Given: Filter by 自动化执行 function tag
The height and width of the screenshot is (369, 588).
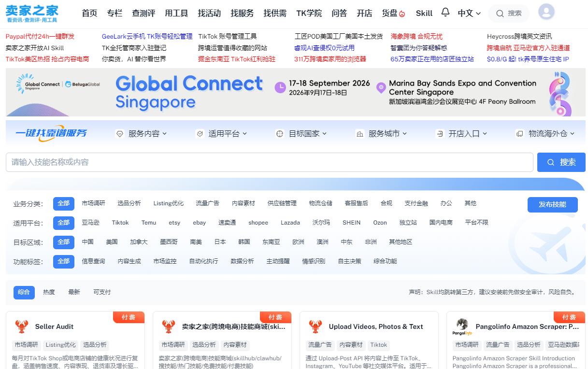Looking at the screenshot, I should pos(203,261).
